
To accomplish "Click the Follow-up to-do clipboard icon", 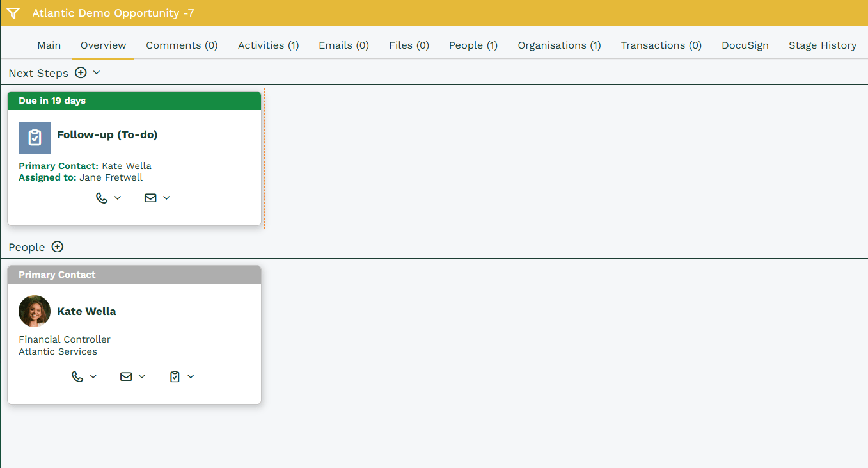I will [x=35, y=138].
